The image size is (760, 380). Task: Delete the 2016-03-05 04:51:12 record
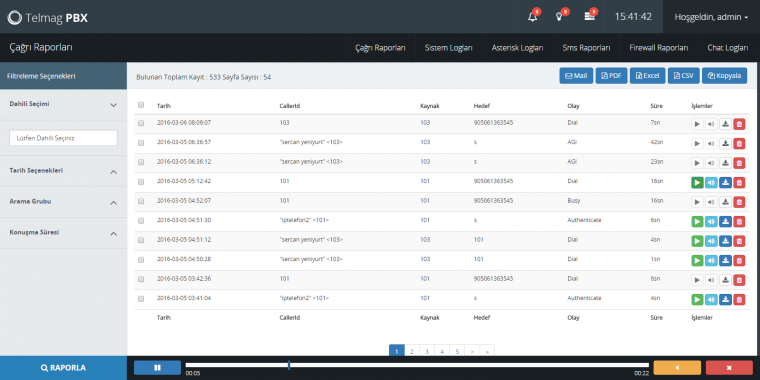click(739, 241)
